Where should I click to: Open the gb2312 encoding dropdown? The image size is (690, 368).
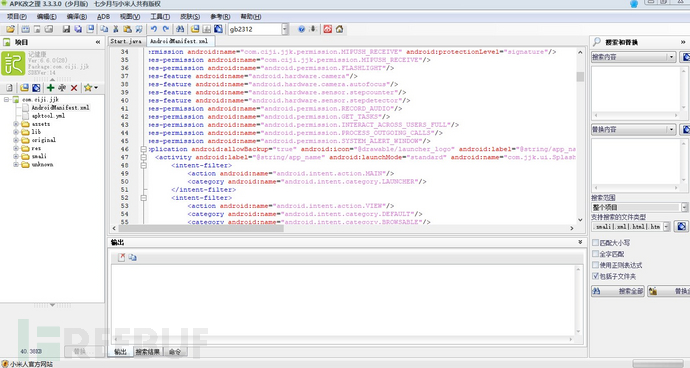pos(285,29)
